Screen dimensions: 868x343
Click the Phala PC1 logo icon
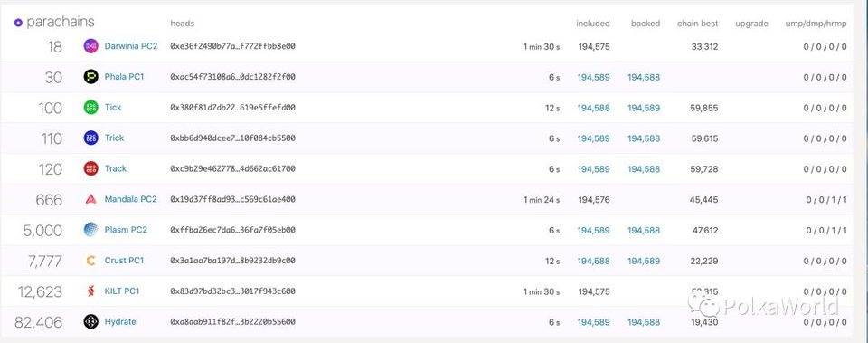[x=90, y=77]
